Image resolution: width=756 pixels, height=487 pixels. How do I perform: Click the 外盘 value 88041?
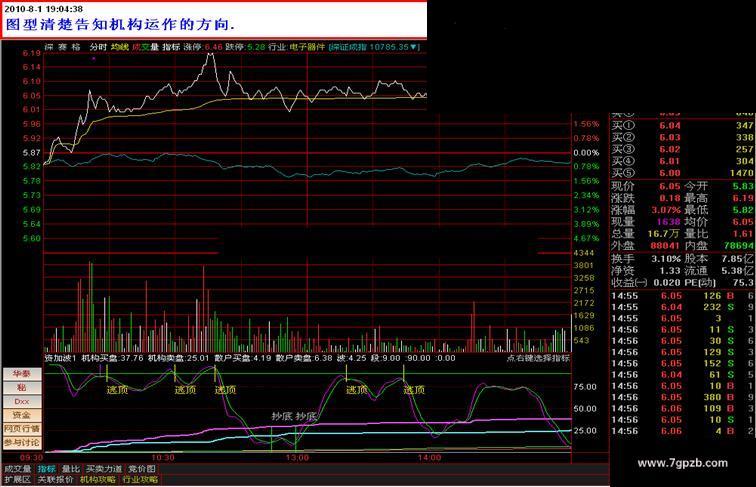pyautogui.click(x=665, y=245)
